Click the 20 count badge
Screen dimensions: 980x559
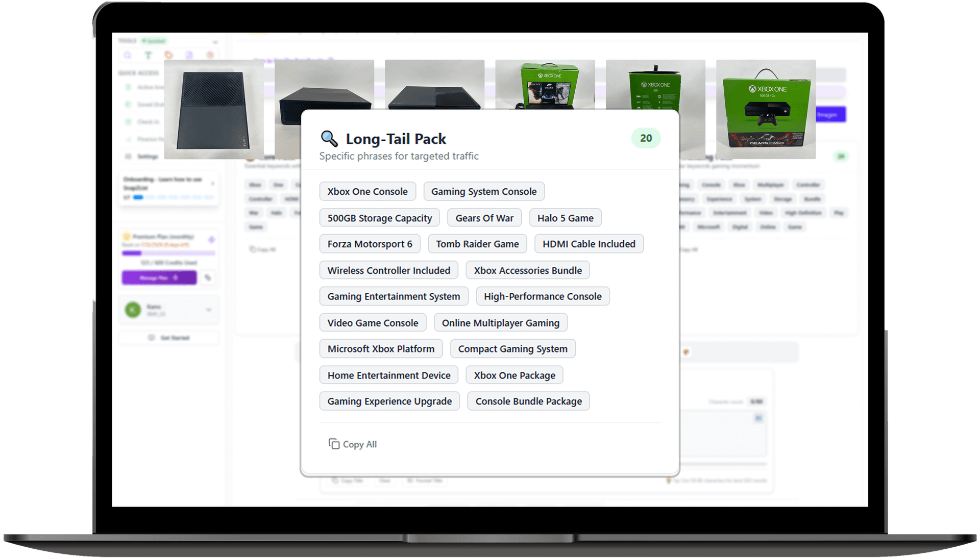tap(646, 138)
